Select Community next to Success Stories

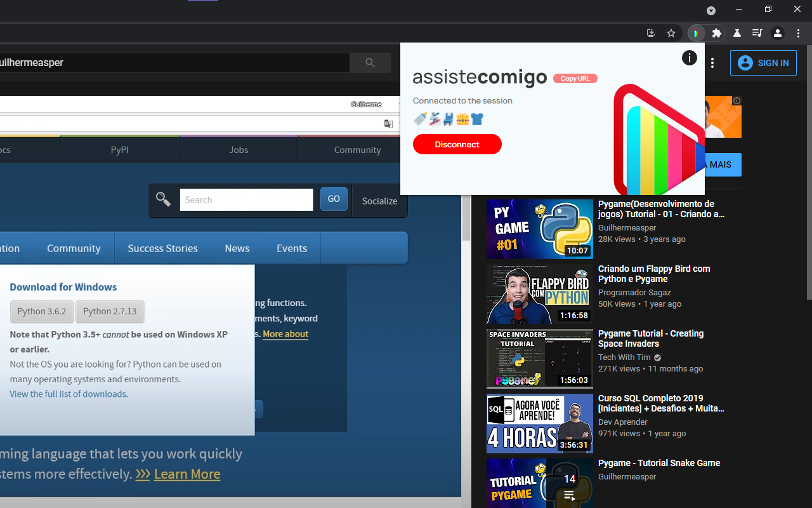[x=74, y=248]
